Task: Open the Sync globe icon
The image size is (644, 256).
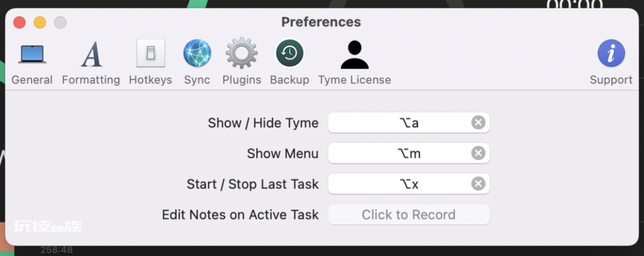Action: pos(197,54)
